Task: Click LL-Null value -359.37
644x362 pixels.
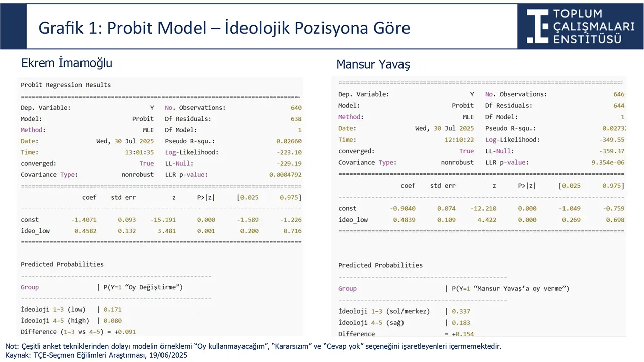Action: click(612, 151)
